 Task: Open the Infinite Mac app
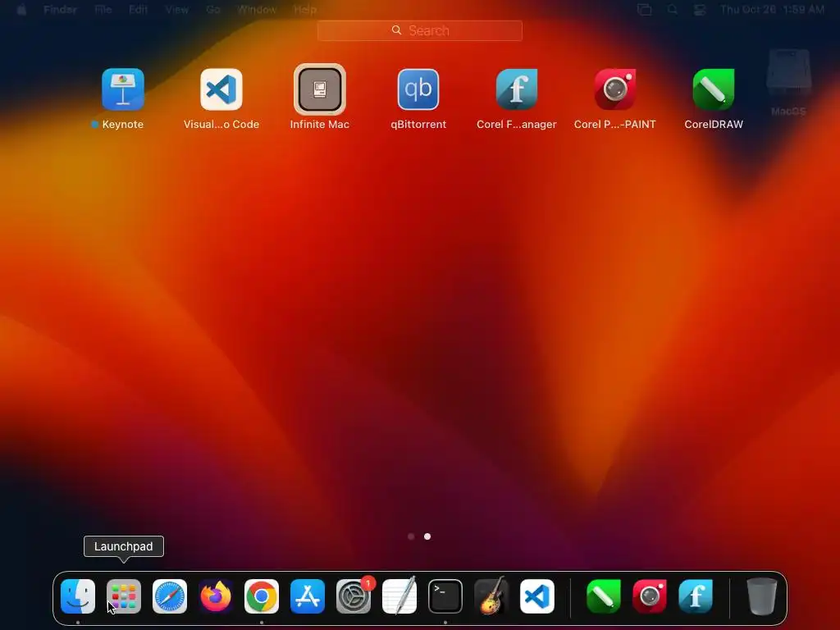(x=320, y=89)
